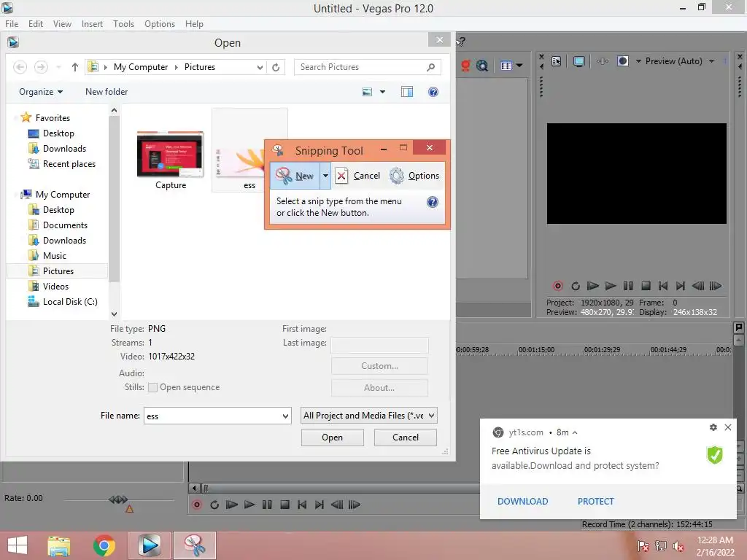Click the search magnifier in Search Pictures

click(x=430, y=67)
